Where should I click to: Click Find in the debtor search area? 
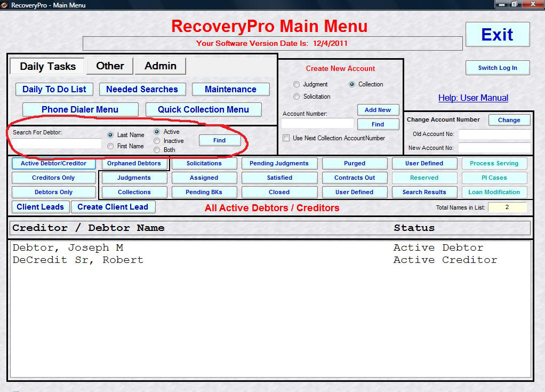tap(219, 140)
